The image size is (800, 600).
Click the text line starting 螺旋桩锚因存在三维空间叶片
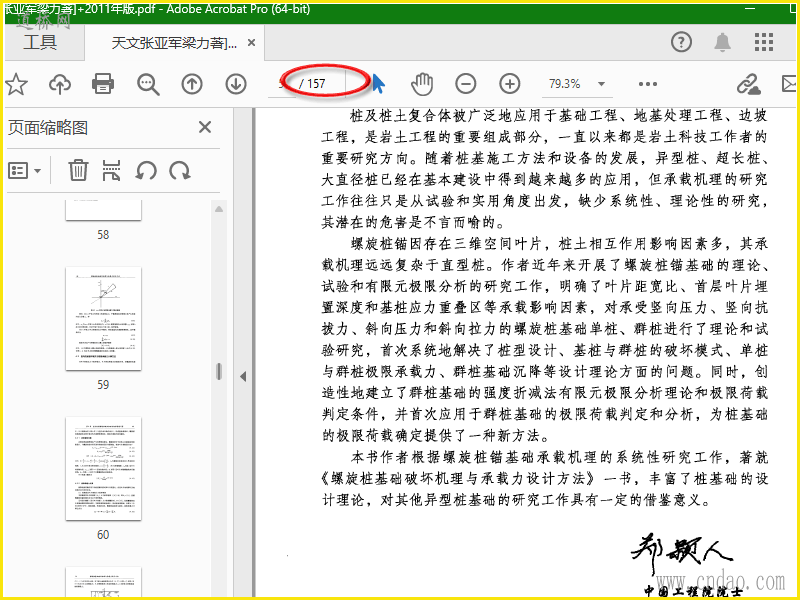(559, 244)
